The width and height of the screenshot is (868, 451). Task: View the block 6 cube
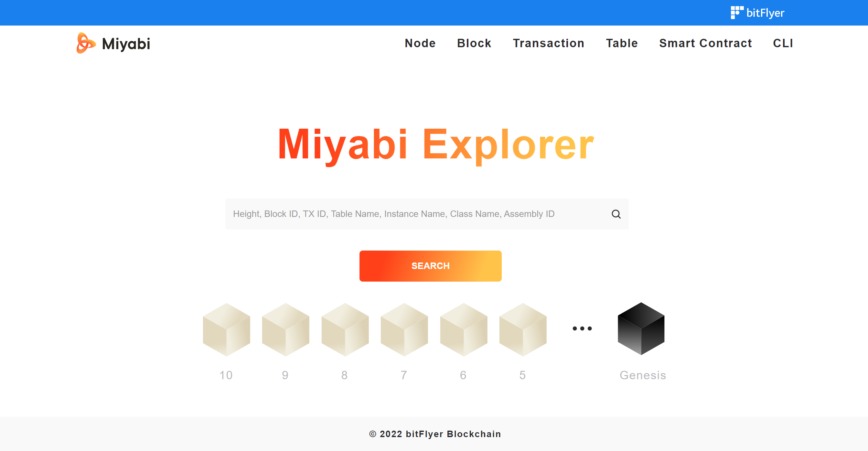(463, 330)
